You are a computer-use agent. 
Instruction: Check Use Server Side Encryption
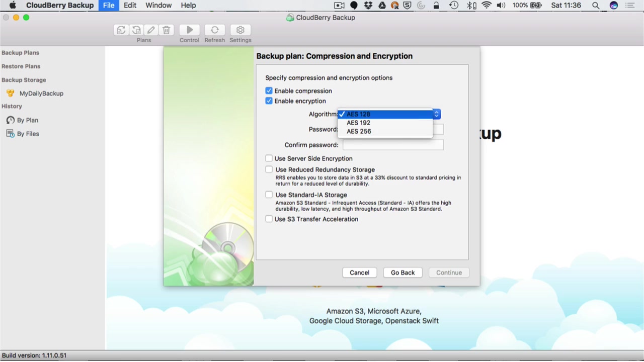(x=269, y=158)
